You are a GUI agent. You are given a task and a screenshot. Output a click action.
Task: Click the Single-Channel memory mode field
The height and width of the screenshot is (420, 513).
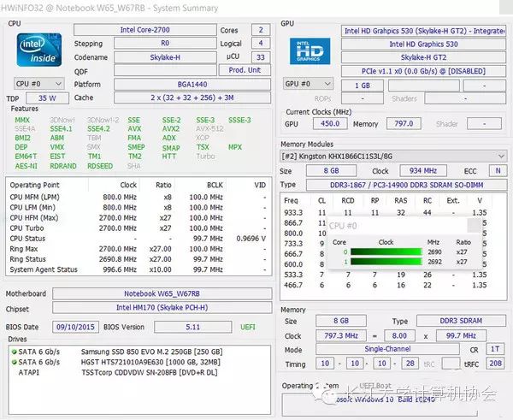point(387,349)
